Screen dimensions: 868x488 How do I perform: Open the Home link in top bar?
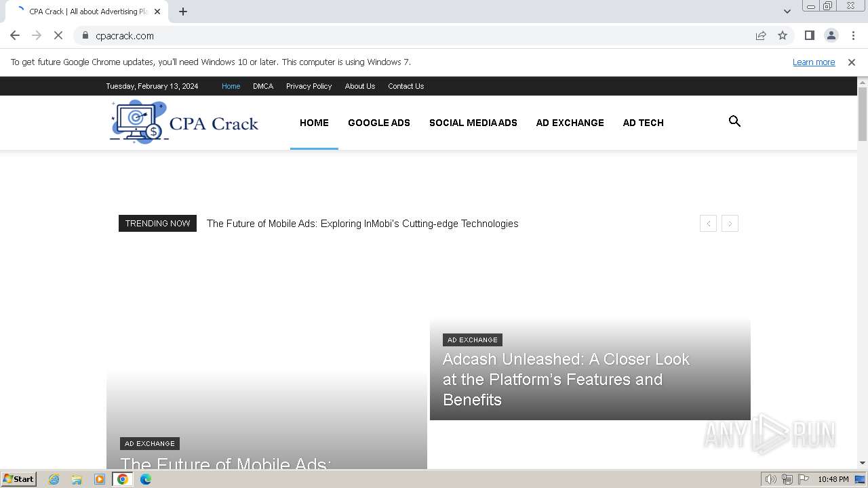click(231, 86)
